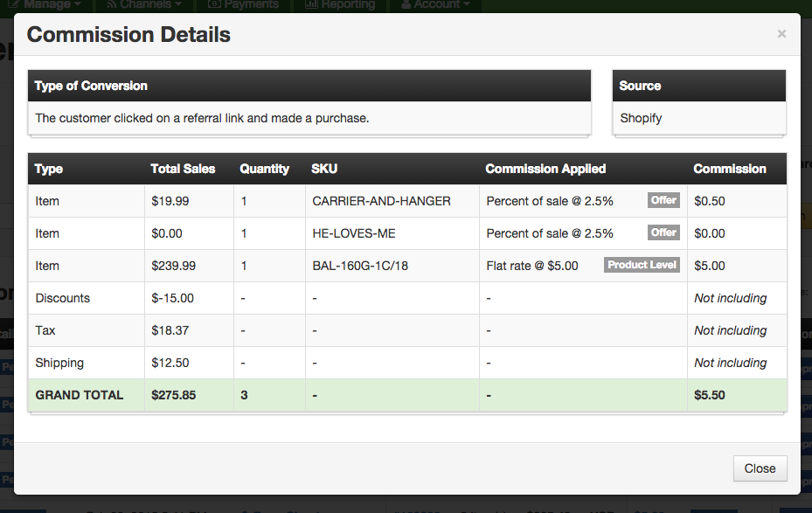
Task: Go to the Payments menu item
Action: coord(244,4)
